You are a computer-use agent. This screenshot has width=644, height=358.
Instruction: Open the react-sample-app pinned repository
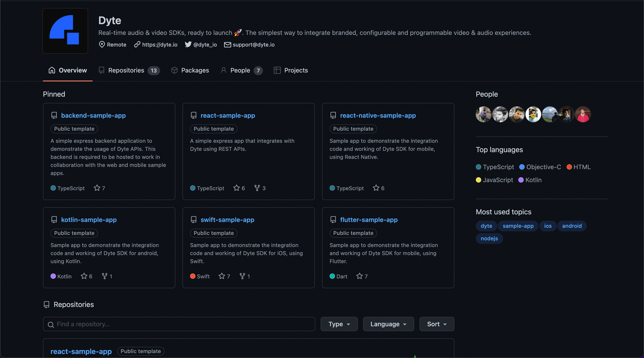pos(228,115)
